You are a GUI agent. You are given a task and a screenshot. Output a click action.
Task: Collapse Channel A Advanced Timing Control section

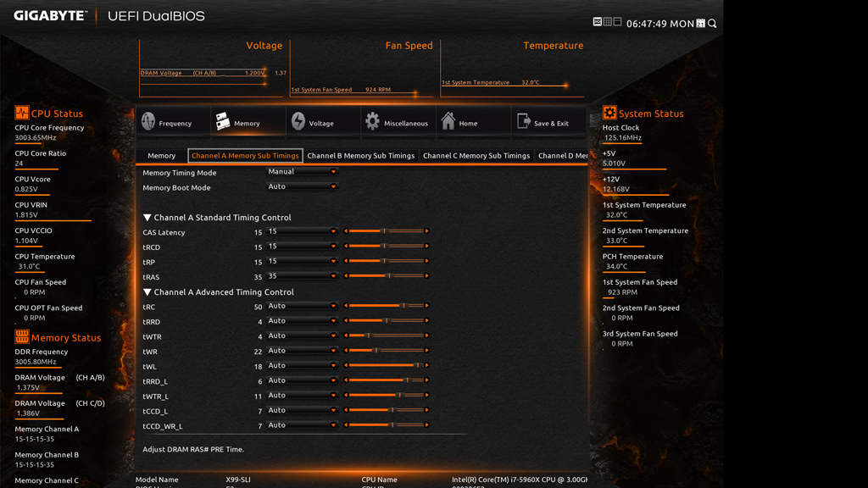(x=147, y=292)
